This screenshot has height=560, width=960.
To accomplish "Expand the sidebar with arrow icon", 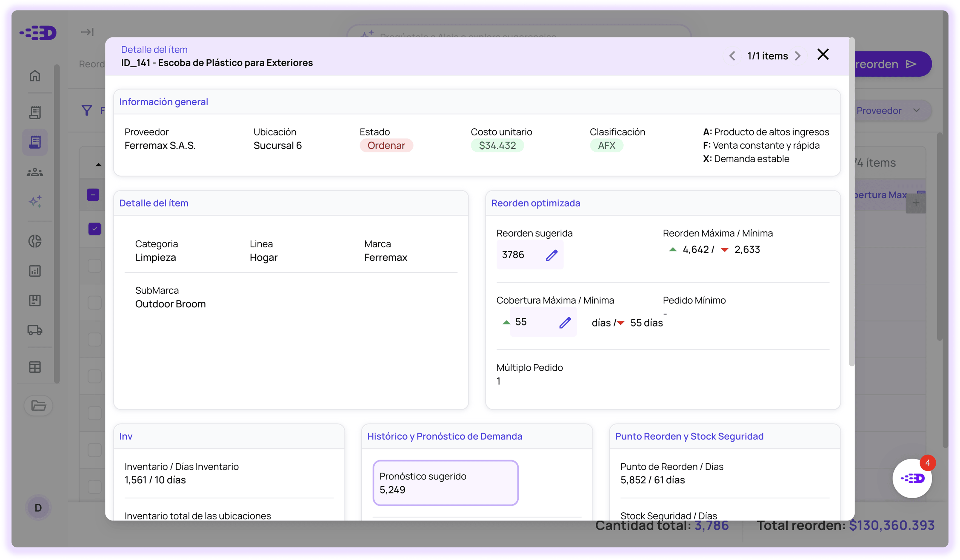I will 87,32.
